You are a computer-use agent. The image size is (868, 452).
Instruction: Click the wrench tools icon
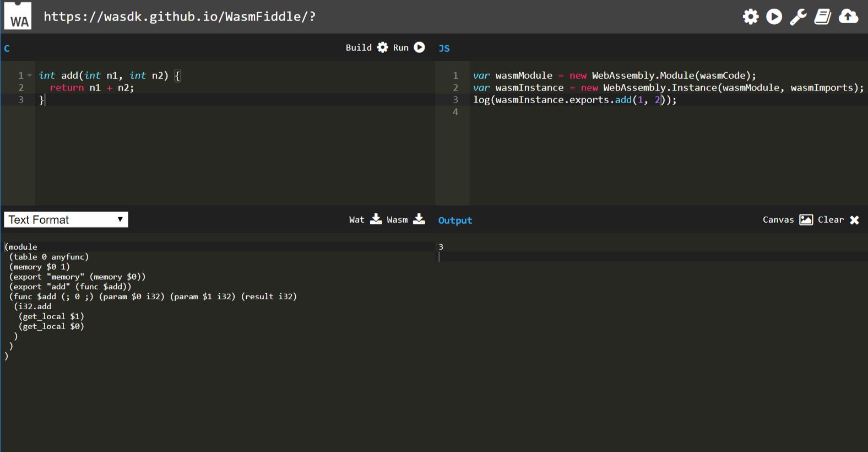coord(798,17)
